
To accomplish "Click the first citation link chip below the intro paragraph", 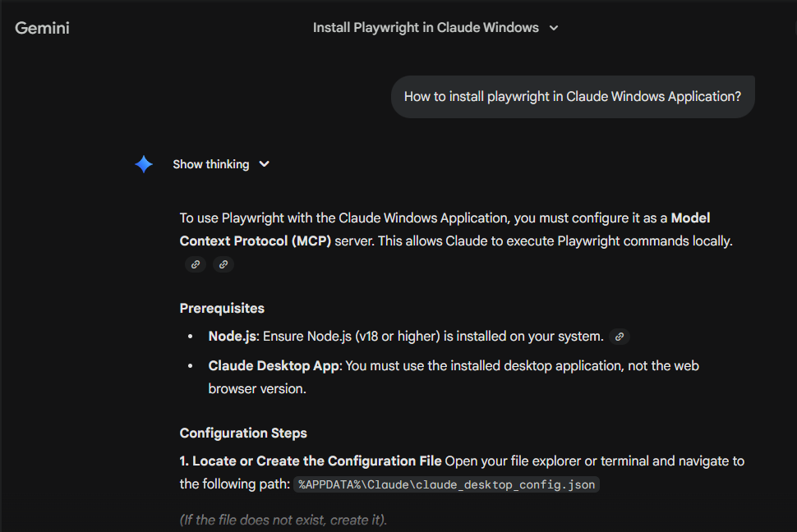I will (195, 264).
